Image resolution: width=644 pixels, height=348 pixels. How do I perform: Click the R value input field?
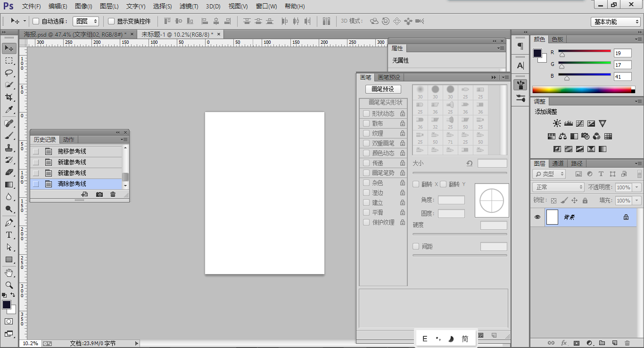623,53
